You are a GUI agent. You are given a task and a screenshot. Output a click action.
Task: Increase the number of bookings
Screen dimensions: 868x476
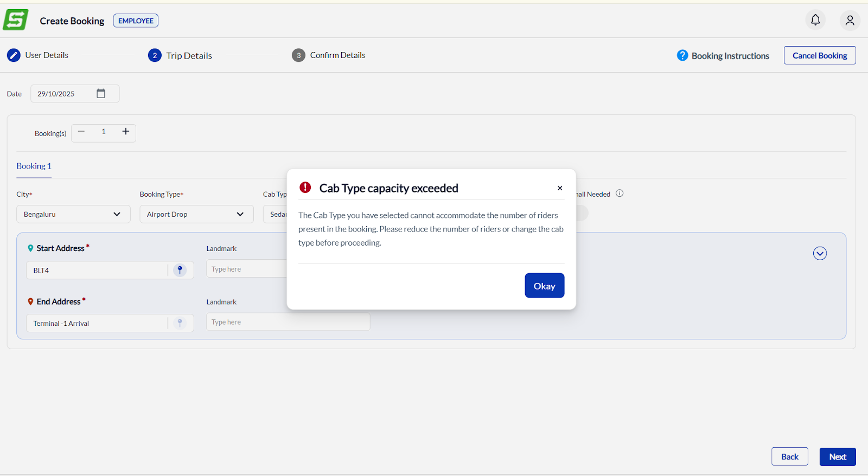126,132
